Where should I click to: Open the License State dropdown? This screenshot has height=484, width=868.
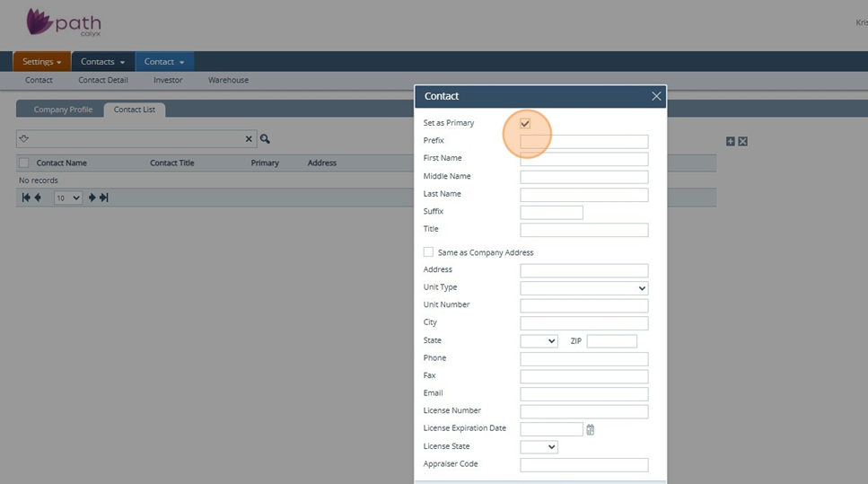pos(539,447)
